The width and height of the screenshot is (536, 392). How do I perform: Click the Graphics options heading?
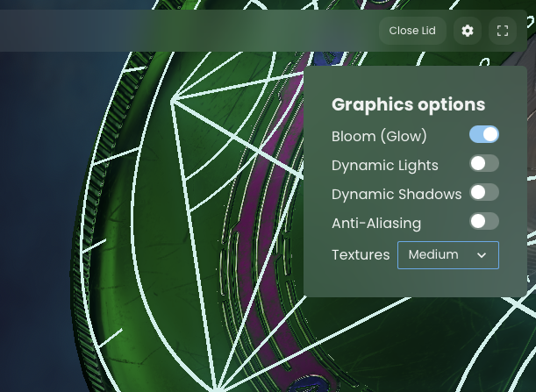408,104
